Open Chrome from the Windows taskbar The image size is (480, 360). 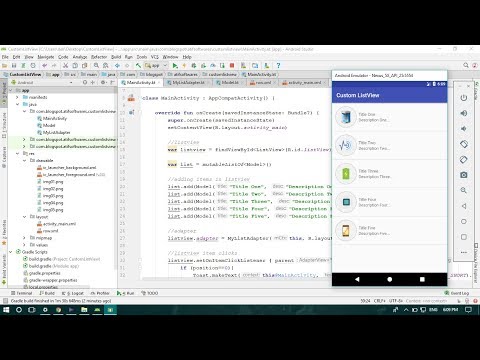(58, 310)
